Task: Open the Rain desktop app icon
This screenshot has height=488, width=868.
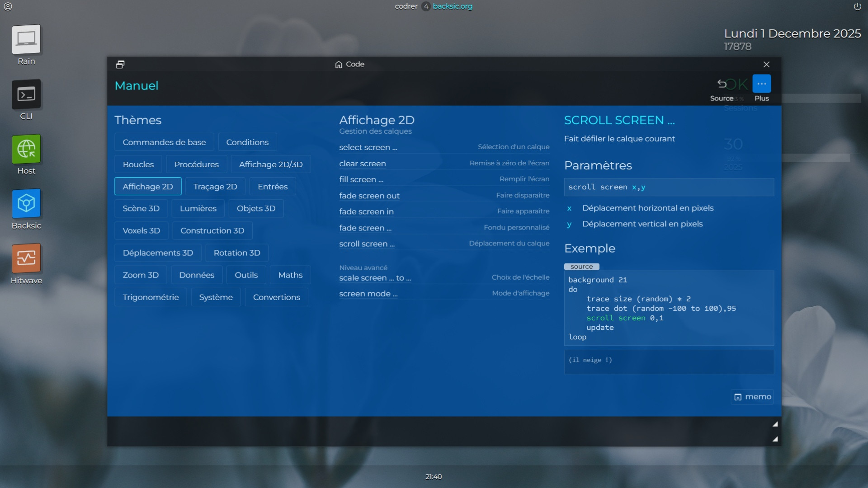Action: pos(26,40)
